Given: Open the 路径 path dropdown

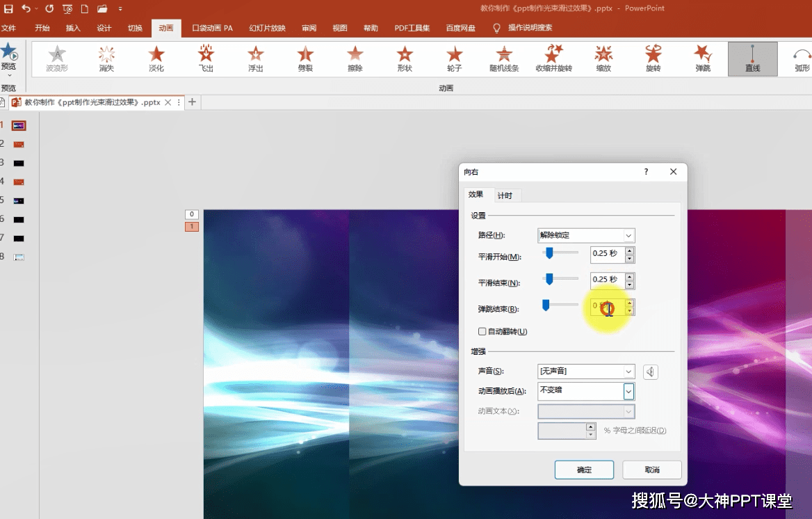Looking at the screenshot, I should pyautogui.click(x=585, y=235).
